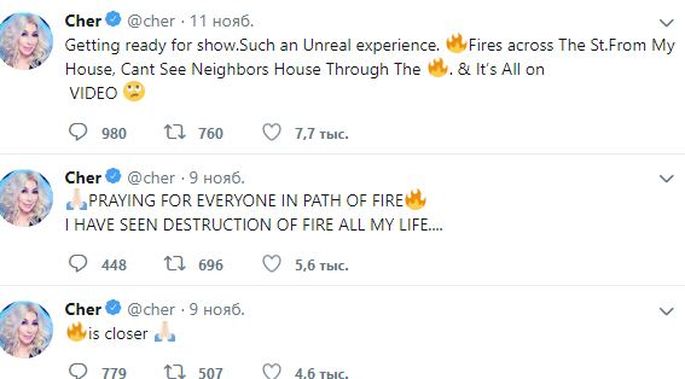The image size is (685, 379).
Task: Open the '11 нояб.' timestamp link
Action: [221, 21]
